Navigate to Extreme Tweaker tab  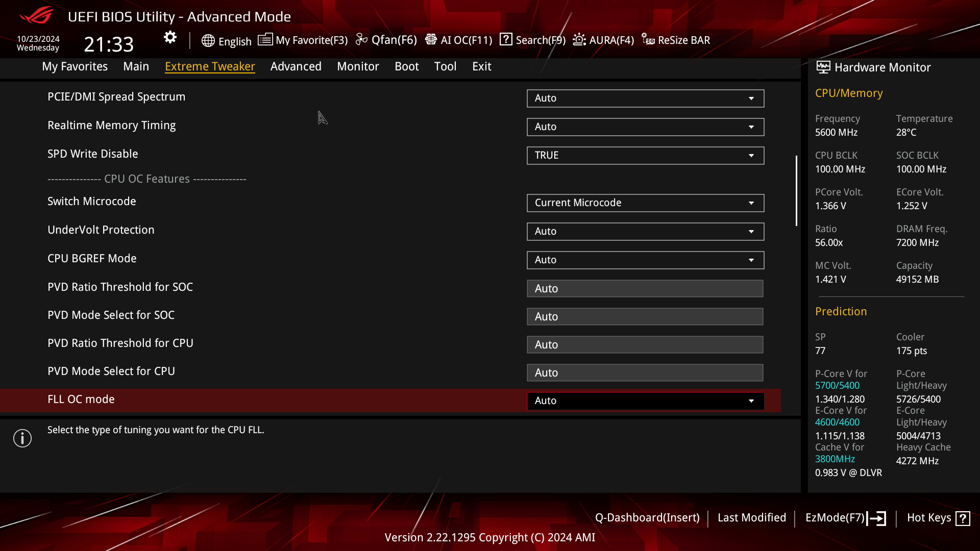tap(210, 66)
